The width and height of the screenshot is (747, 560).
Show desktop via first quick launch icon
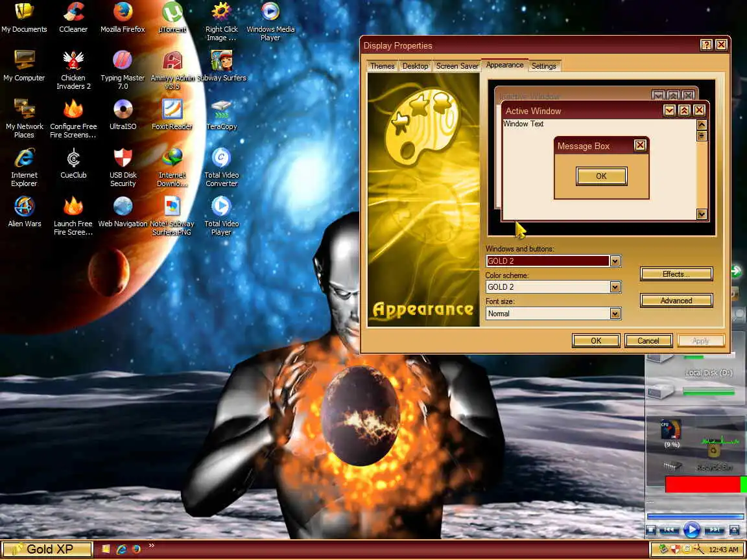[106, 549]
